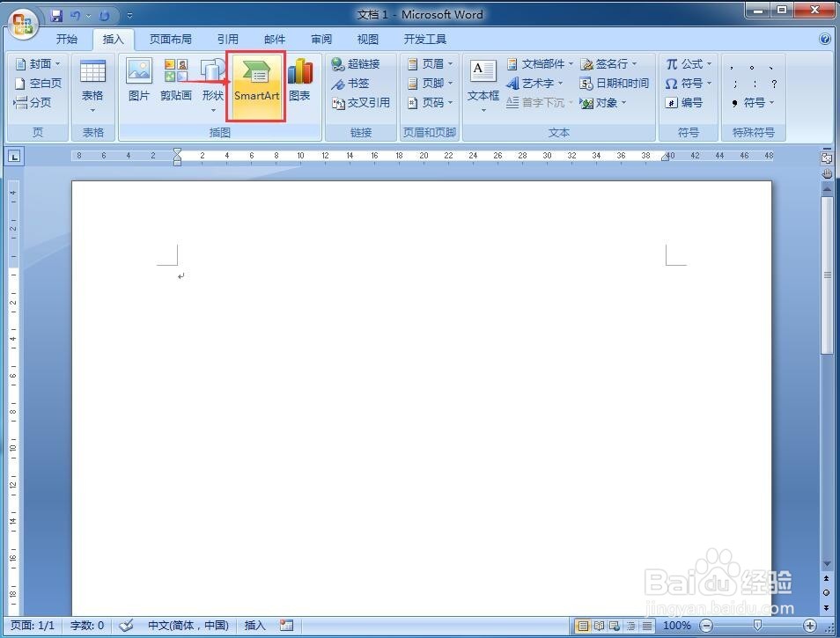Switch to full screen reading view

point(599,625)
